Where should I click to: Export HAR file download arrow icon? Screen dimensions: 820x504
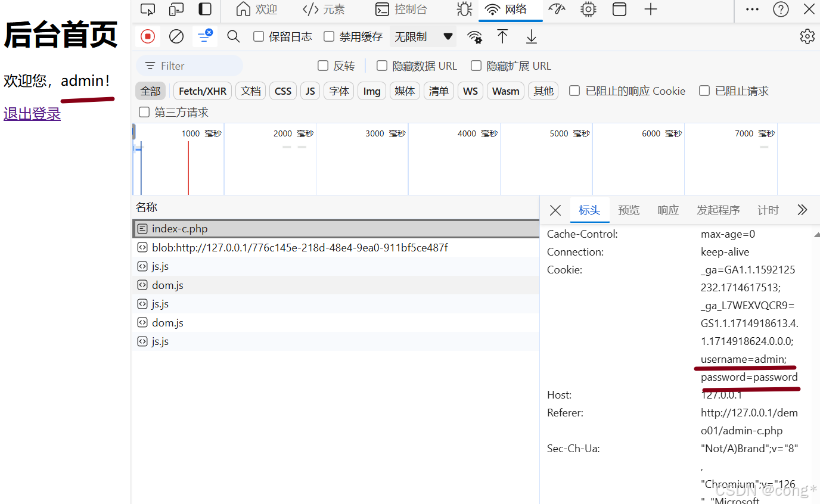pyautogui.click(x=531, y=37)
